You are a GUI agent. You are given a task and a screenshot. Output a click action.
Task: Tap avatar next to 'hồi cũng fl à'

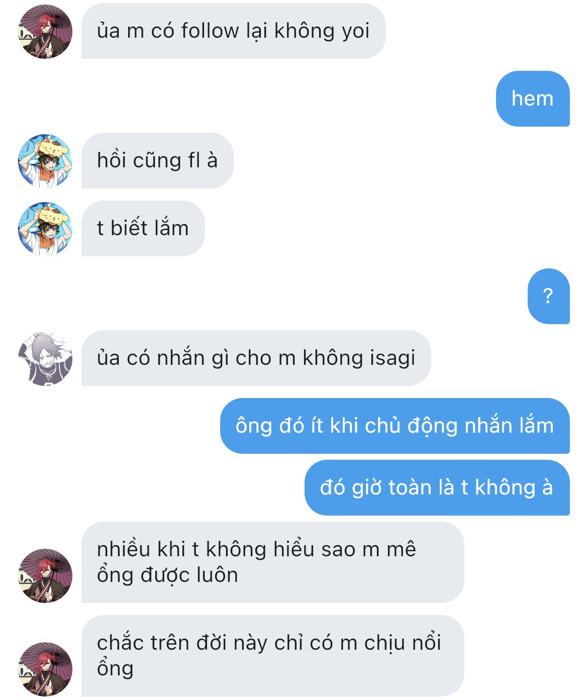pyautogui.click(x=45, y=161)
